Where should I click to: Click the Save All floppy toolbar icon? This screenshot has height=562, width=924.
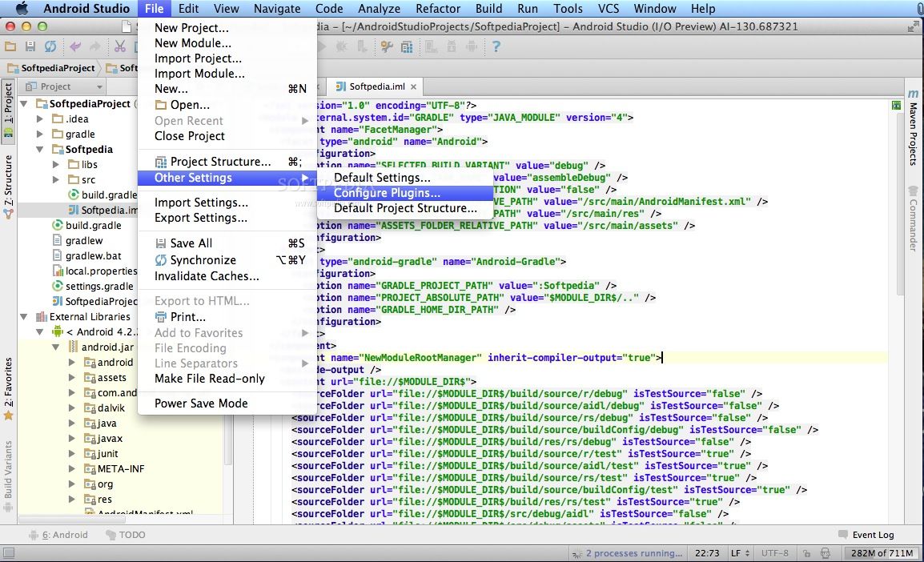click(30, 46)
